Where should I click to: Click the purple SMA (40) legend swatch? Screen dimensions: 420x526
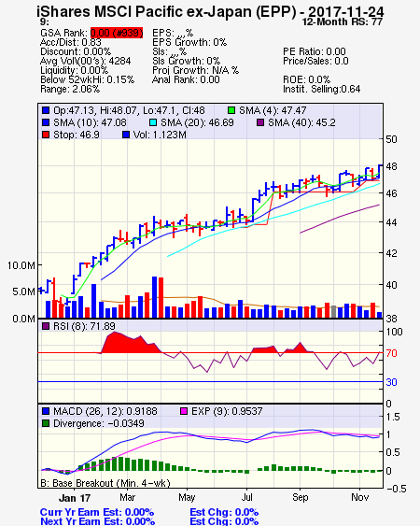coord(260,122)
